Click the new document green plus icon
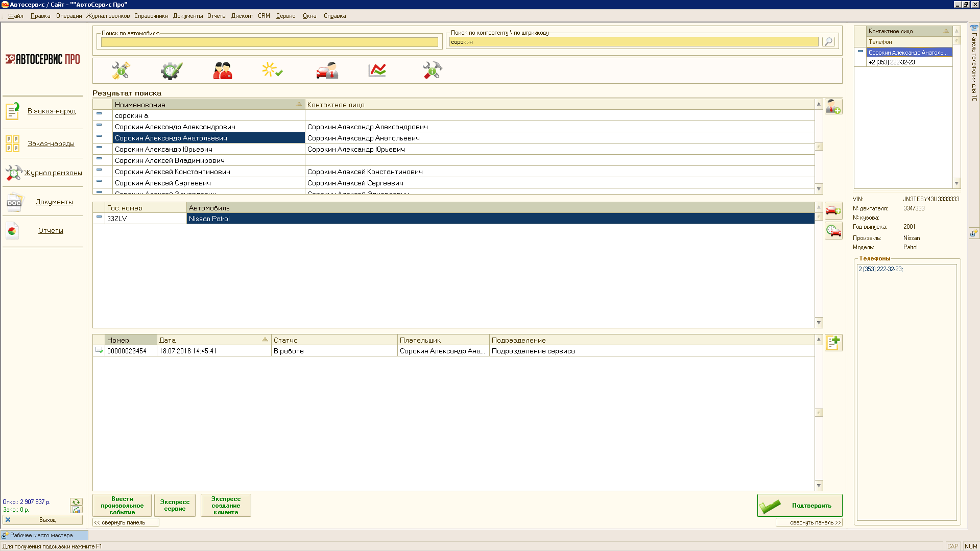The image size is (980, 551). pyautogui.click(x=833, y=343)
